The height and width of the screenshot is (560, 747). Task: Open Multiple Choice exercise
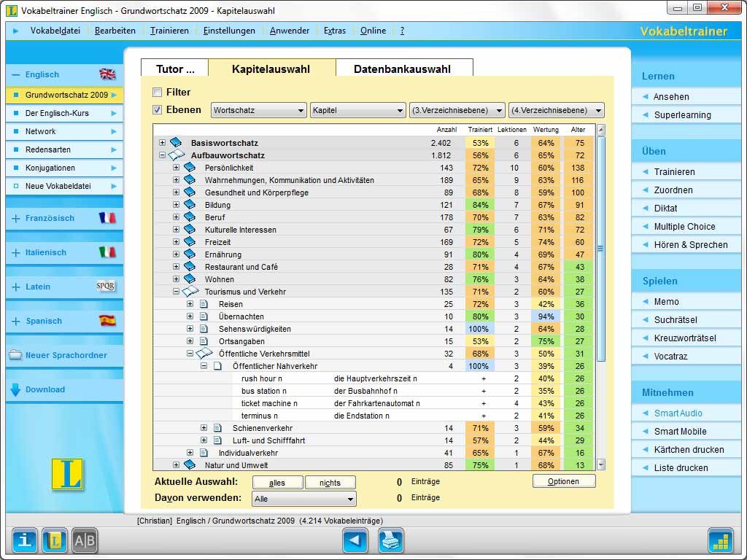684,226
